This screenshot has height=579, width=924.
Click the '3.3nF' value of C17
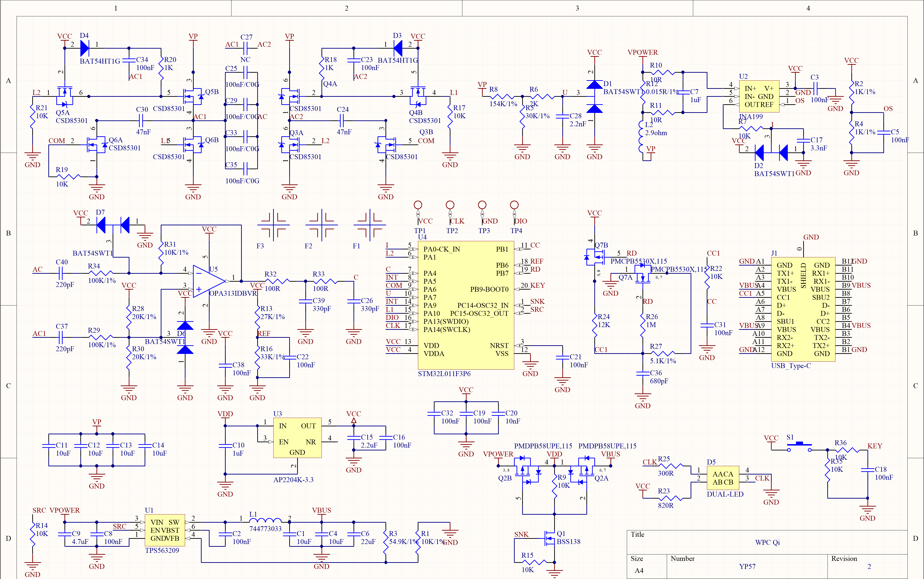[x=819, y=148]
